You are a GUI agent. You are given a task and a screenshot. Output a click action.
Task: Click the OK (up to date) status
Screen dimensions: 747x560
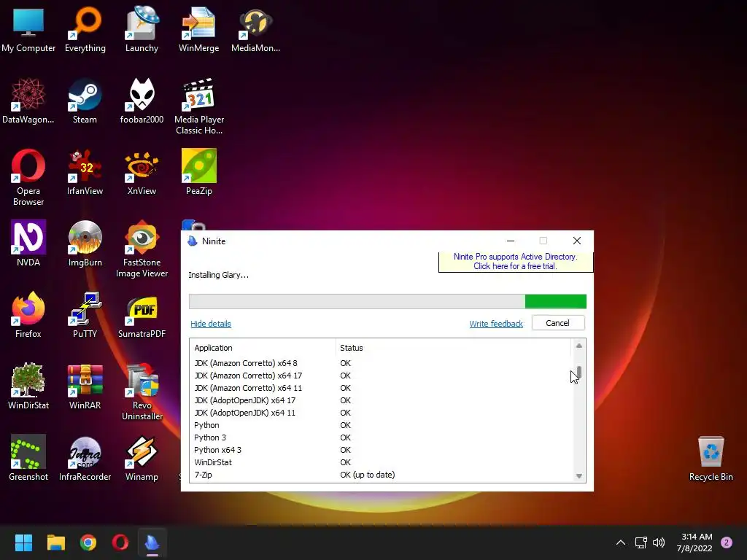click(368, 475)
